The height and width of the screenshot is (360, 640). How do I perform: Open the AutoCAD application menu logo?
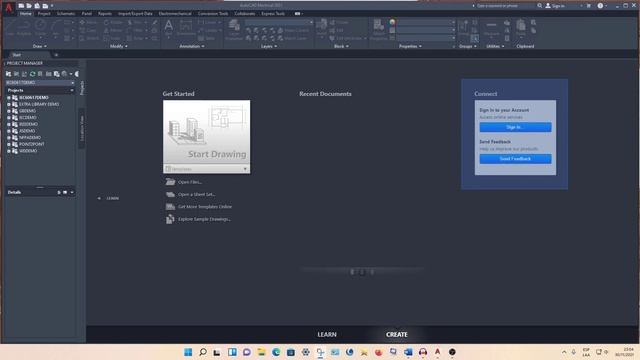pyautogui.click(x=8, y=7)
